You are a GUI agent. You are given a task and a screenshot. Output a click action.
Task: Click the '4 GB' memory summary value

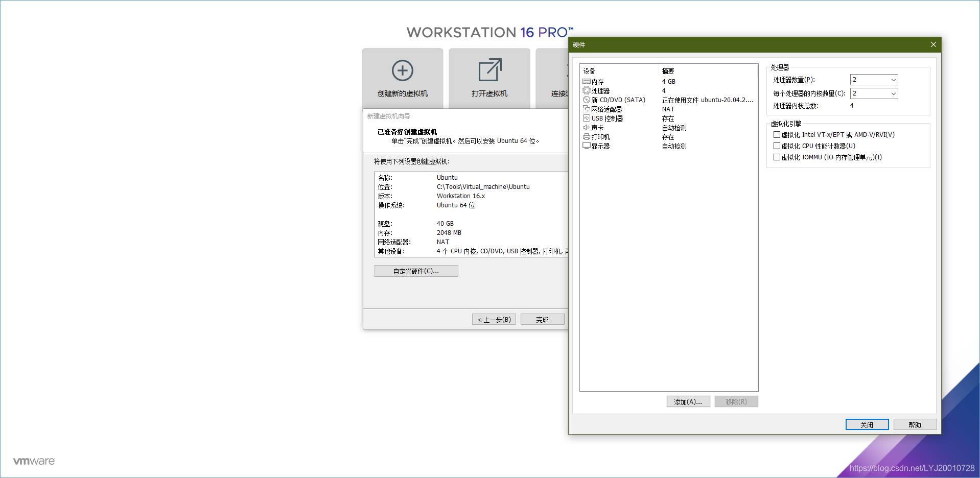click(x=668, y=82)
